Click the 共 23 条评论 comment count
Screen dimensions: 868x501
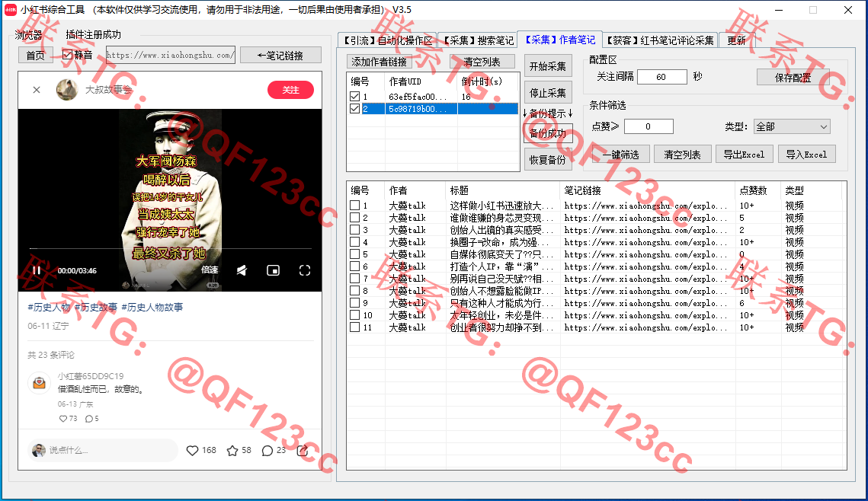51,355
